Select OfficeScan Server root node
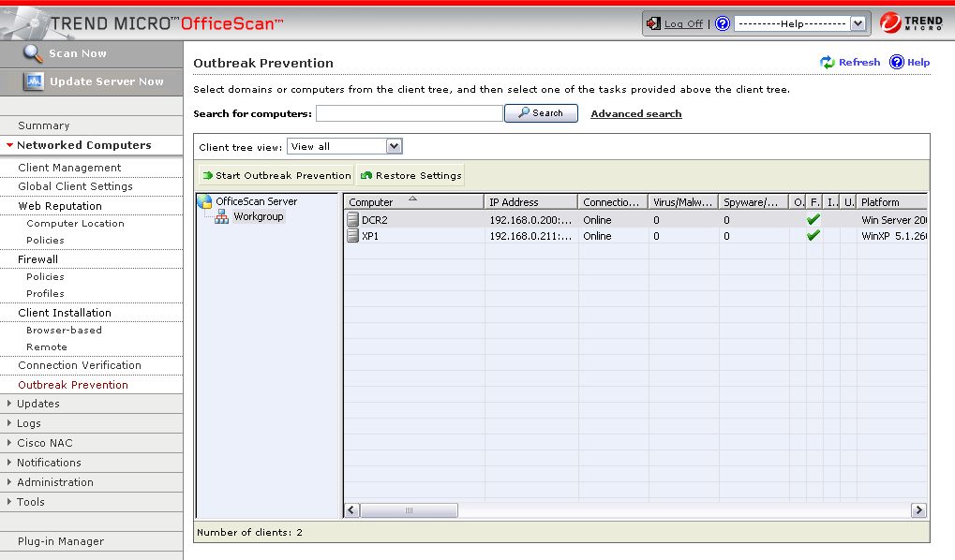 (257, 201)
